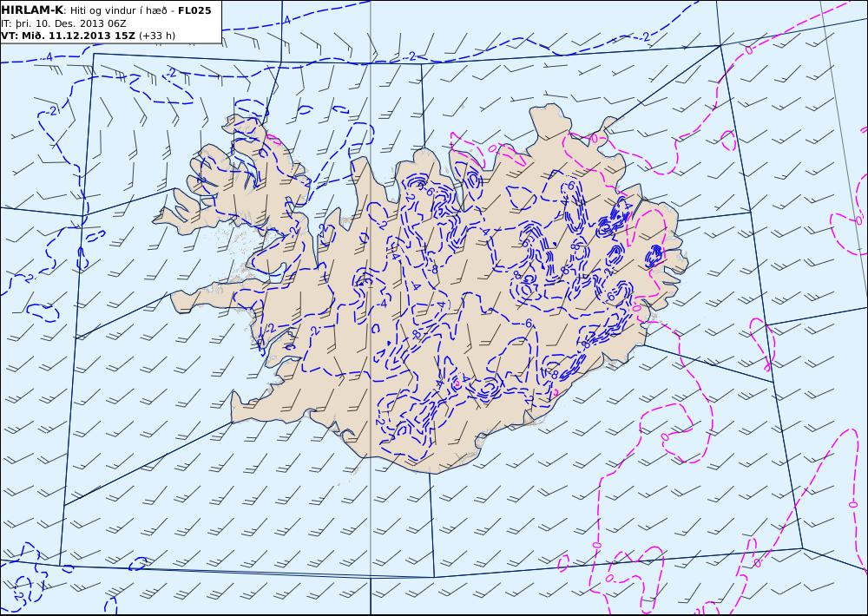
Task: Click the '(+33 h)' forecast offset
Action: tap(156, 36)
